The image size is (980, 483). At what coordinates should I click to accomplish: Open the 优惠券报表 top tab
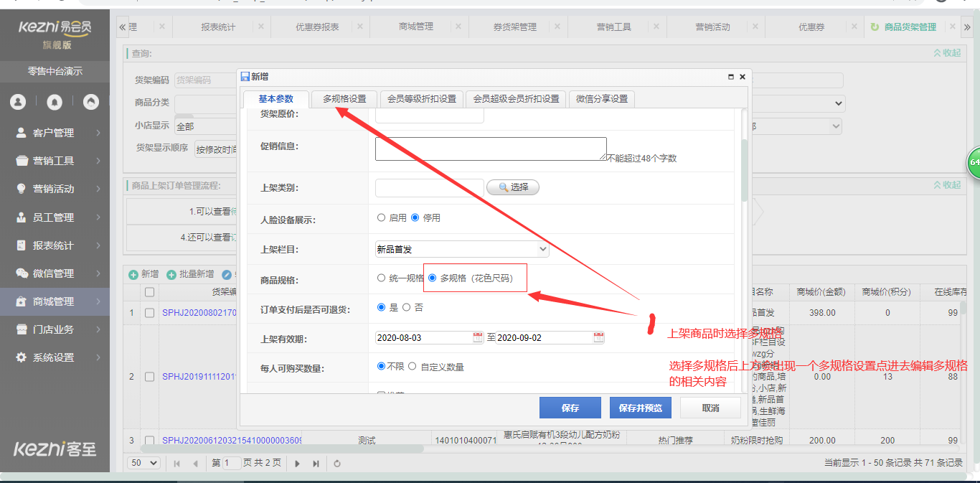[x=317, y=27]
